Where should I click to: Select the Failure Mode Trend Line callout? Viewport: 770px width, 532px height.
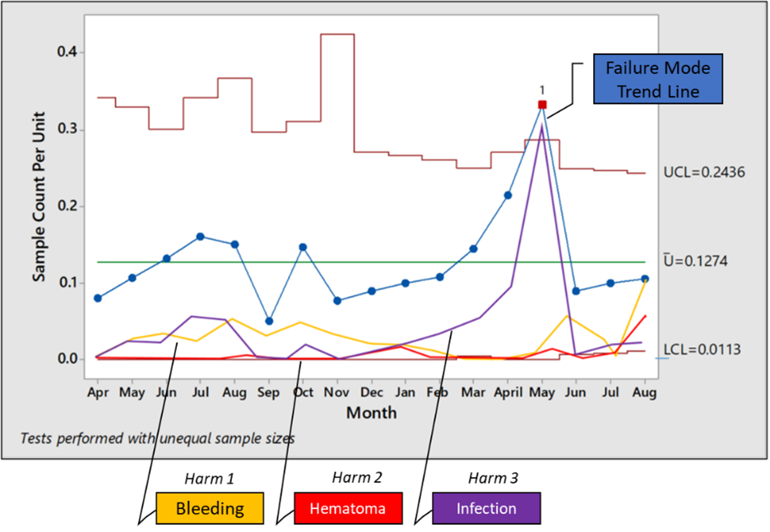pyautogui.click(x=657, y=79)
